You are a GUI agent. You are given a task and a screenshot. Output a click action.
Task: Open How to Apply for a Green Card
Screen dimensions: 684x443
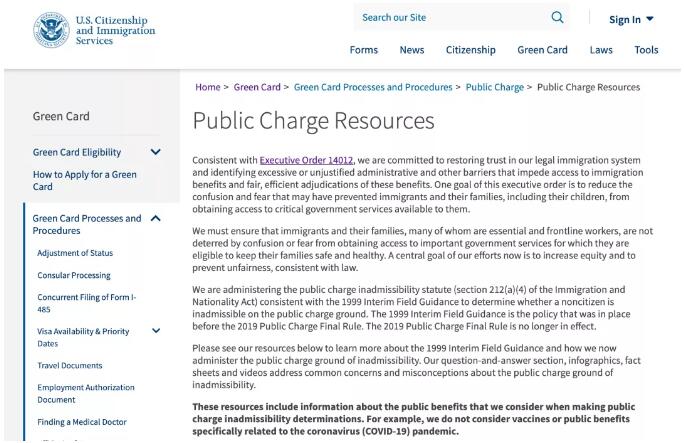point(85,181)
